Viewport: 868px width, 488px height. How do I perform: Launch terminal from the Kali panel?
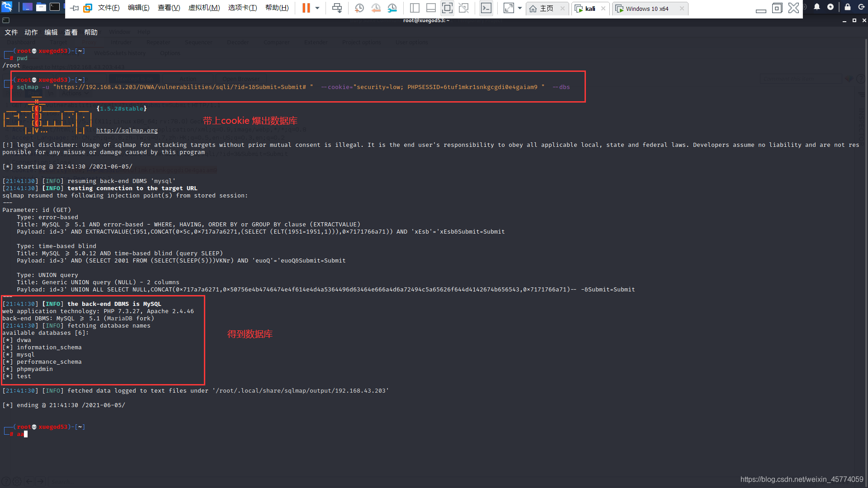pyautogui.click(x=55, y=7)
